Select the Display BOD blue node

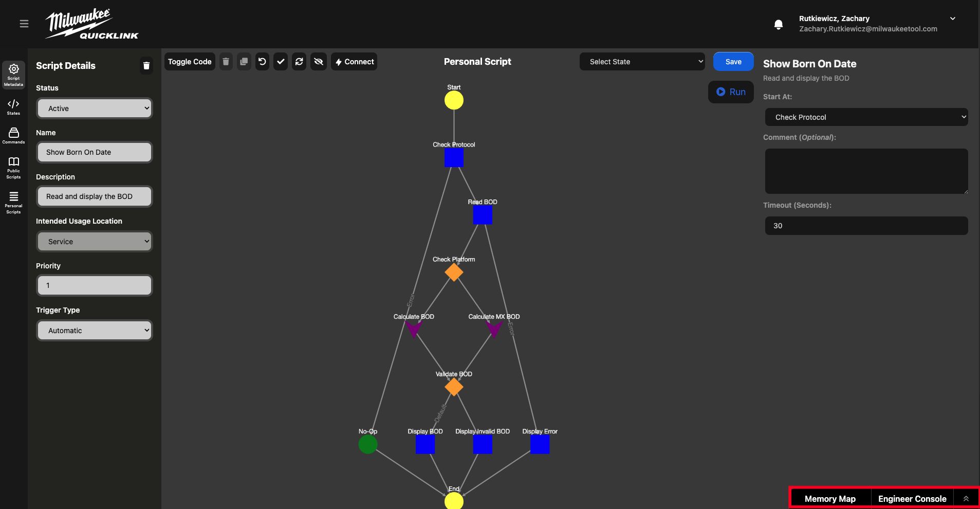tap(425, 444)
